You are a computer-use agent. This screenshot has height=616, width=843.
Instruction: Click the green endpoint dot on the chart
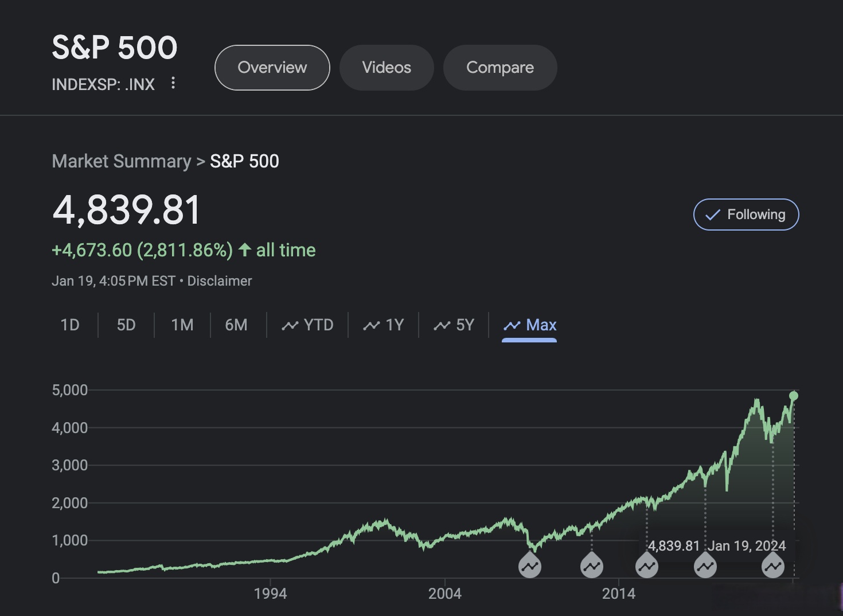[x=794, y=396]
